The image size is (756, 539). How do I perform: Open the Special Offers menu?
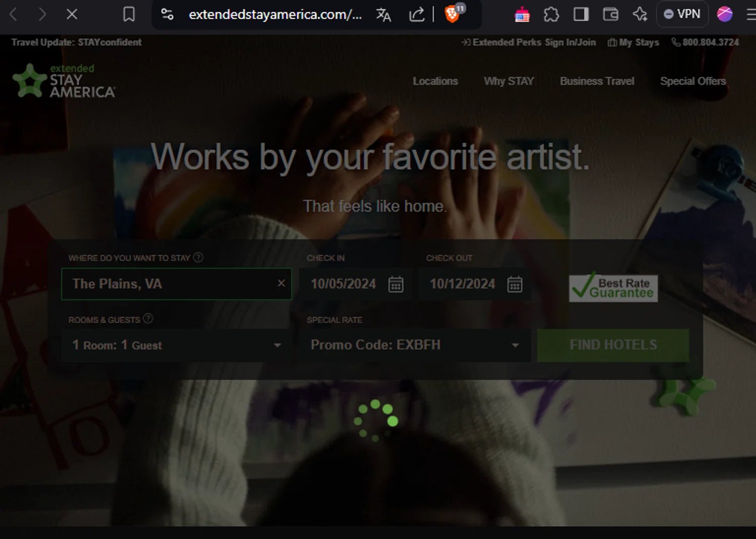(693, 81)
